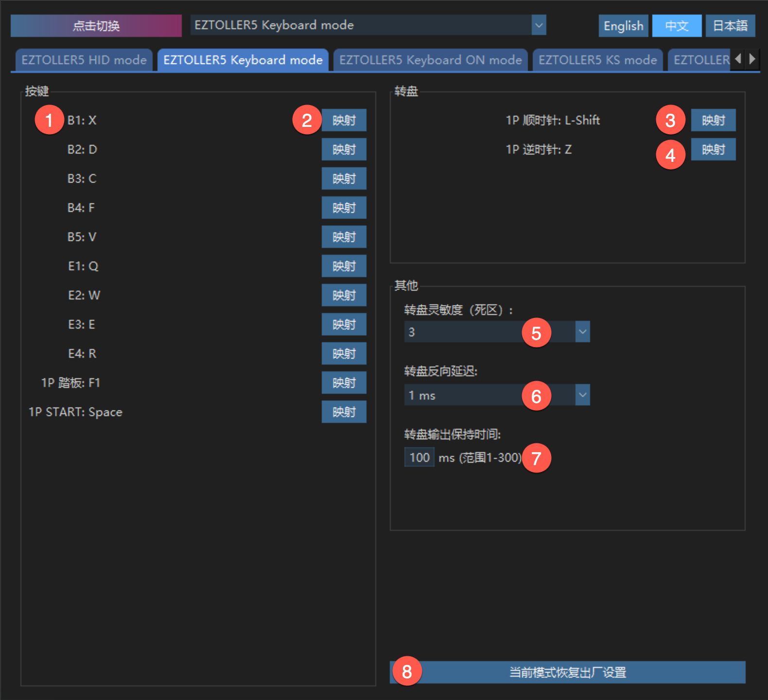Image resolution: width=768 pixels, height=700 pixels.
Task: Switch language to 中文
Action: pyautogui.click(x=677, y=26)
